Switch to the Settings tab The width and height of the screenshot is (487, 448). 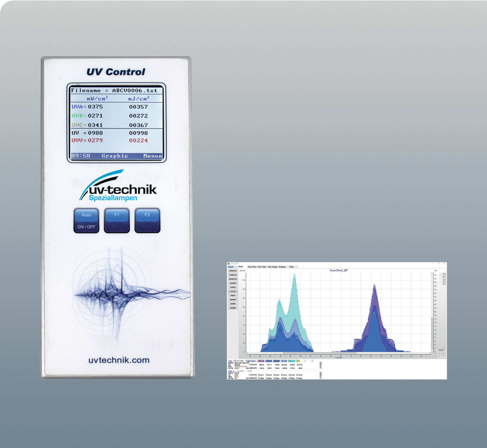[x=282, y=267]
